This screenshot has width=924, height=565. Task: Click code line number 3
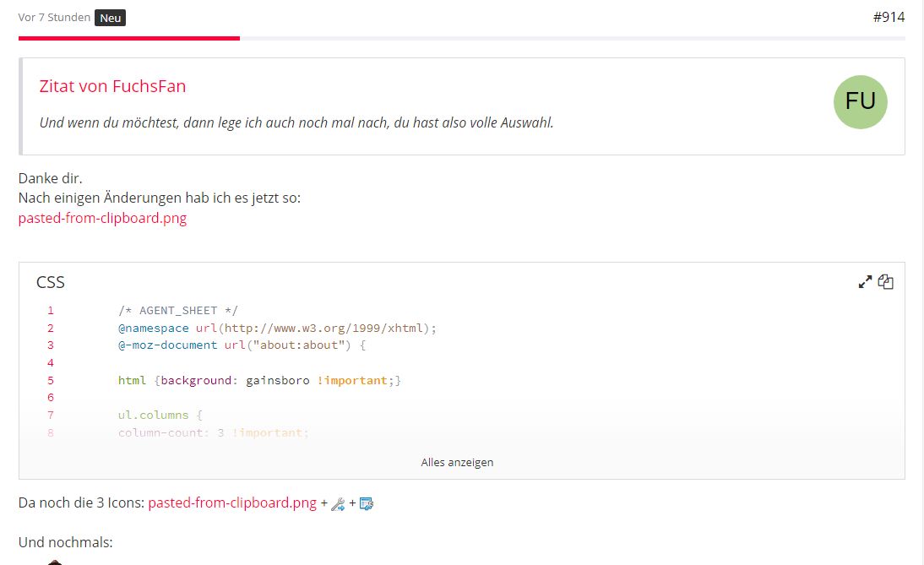point(51,345)
